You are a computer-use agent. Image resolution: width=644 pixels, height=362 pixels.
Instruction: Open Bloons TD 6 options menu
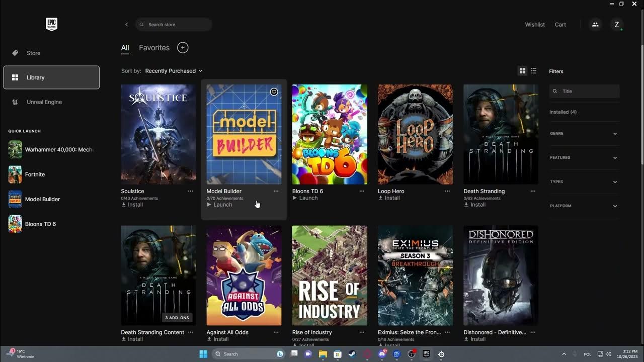point(362,191)
